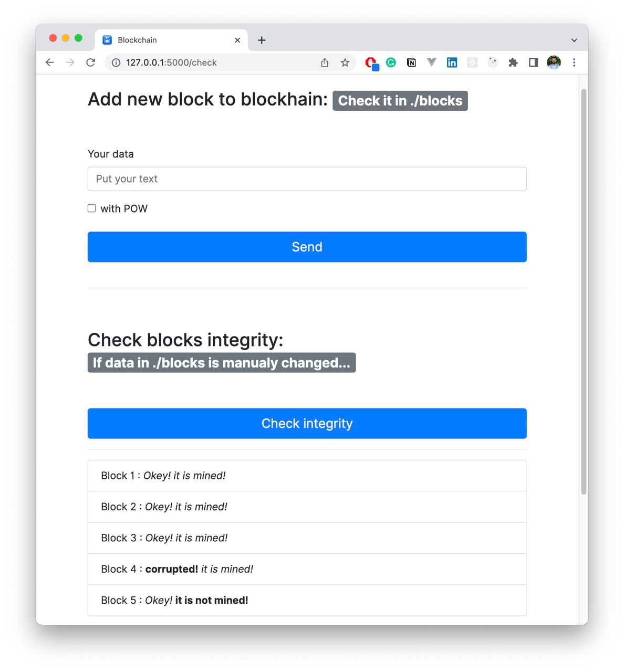Open the Notion extension icon
The width and height of the screenshot is (624, 672).
pos(411,62)
